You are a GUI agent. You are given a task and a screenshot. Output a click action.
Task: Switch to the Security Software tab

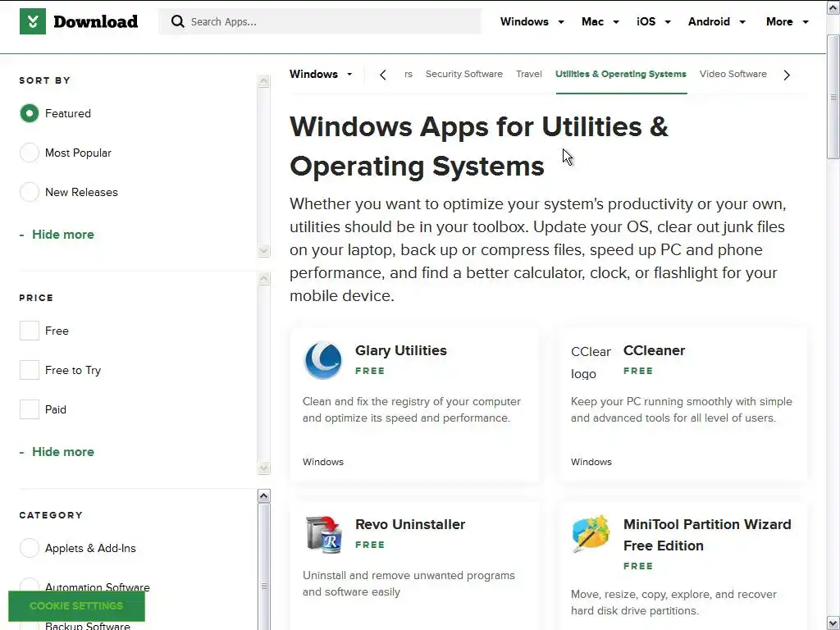(x=464, y=74)
